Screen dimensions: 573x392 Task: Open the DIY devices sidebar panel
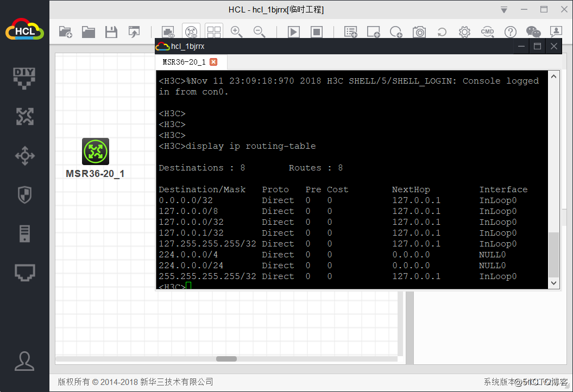click(24, 78)
